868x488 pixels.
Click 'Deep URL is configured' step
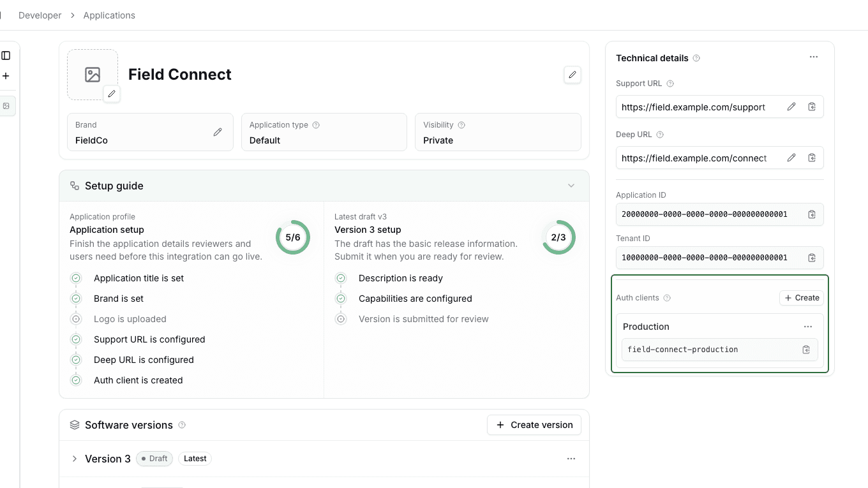coord(144,360)
